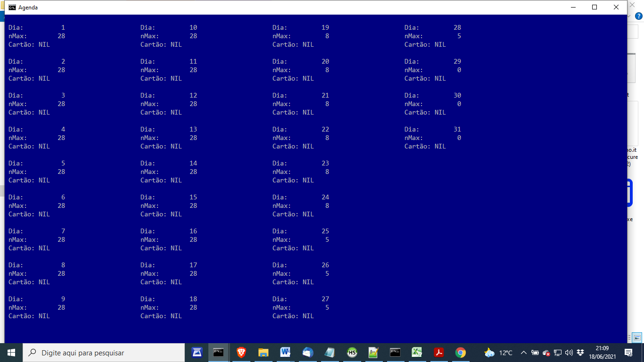644x362 pixels.
Task: Open the weather widget showing 12°C
Action: click(498, 353)
